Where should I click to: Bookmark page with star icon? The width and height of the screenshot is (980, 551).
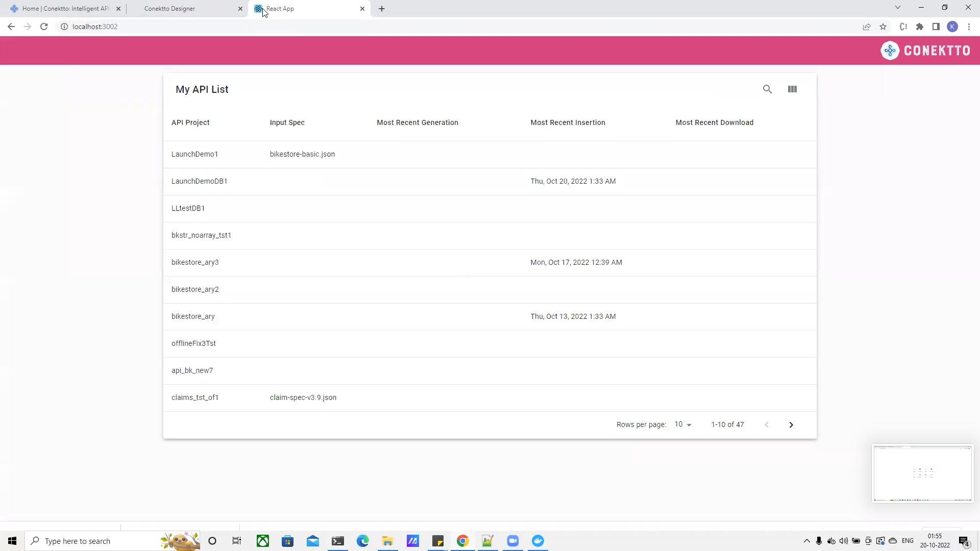click(883, 27)
